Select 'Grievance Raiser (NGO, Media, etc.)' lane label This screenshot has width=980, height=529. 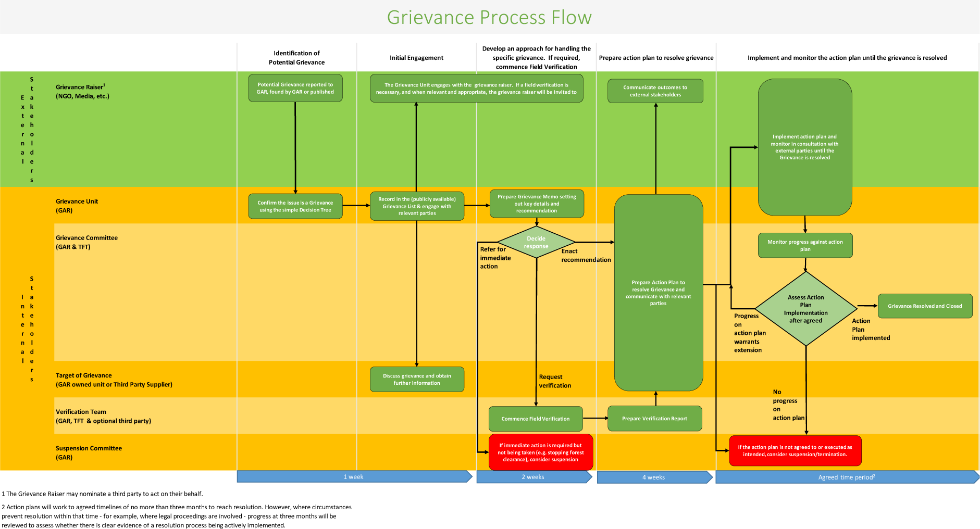pos(82,91)
